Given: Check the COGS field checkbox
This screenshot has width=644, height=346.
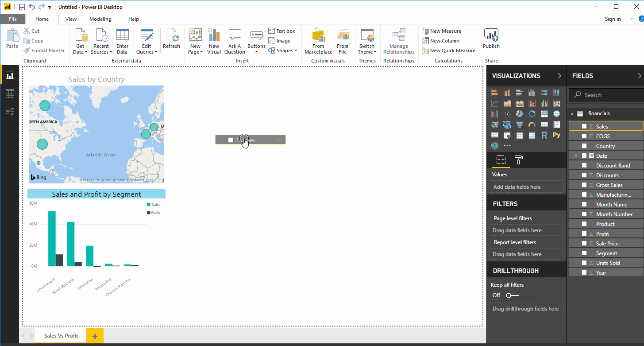Looking at the screenshot, I should (x=584, y=136).
